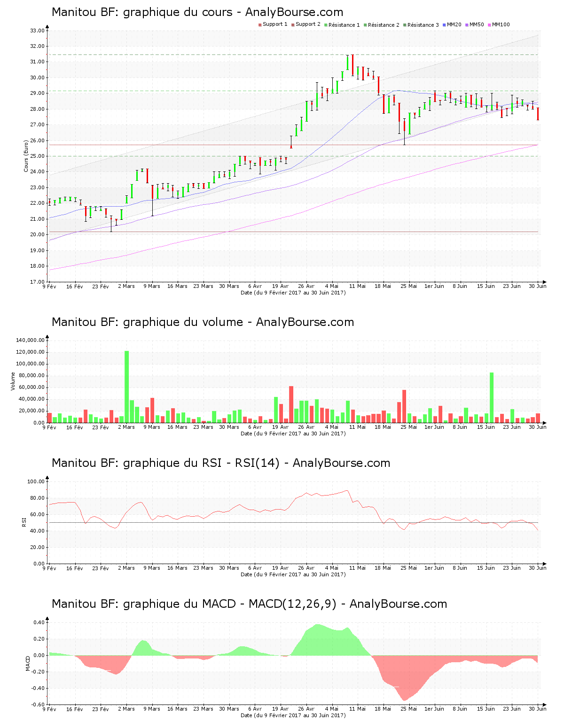Image resolution: width=564 pixels, height=728 pixels.
Task: Click the -0.20 MACD axis value
Action: pyautogui.click(x=38, y=672)
